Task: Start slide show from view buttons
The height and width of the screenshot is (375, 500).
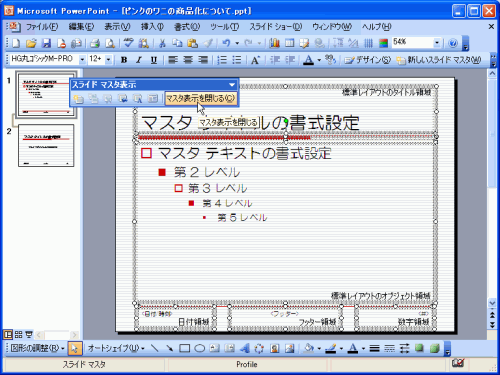Action: click(29, 334)
